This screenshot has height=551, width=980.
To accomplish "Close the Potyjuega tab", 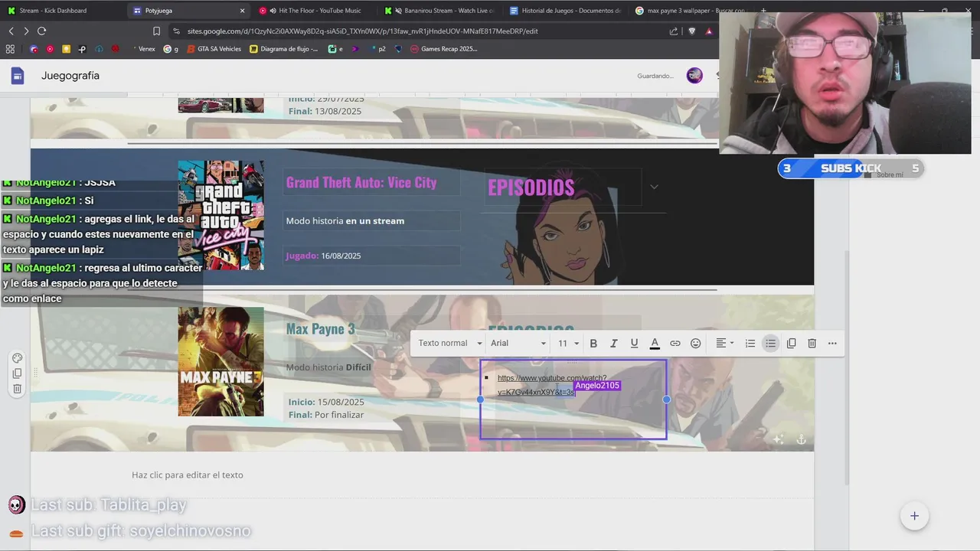I will point(243,11).
